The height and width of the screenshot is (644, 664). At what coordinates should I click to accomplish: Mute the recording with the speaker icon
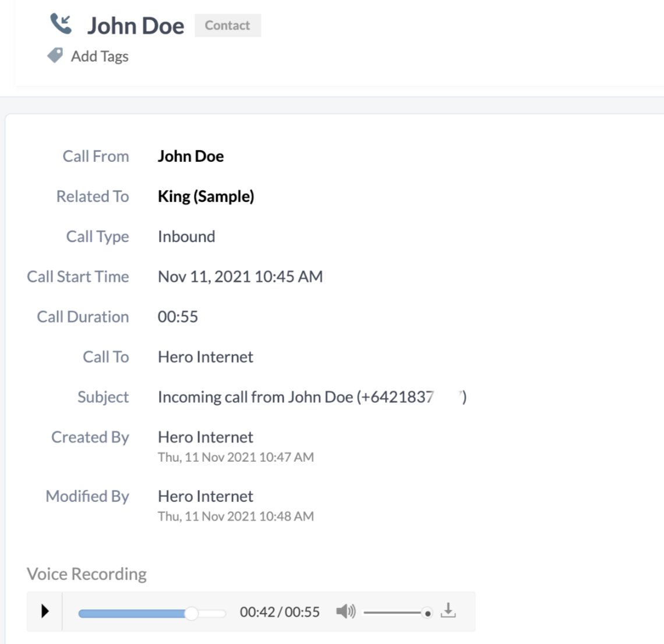(x=345, y=611)
